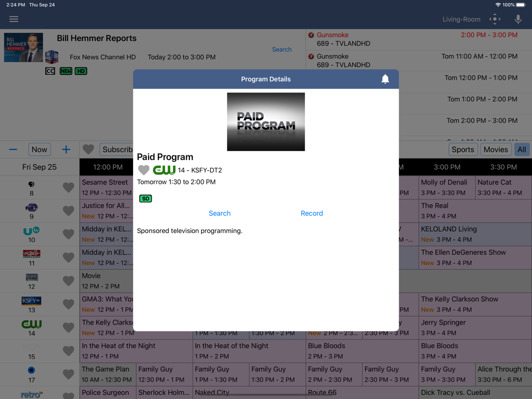Viewport: 532px width, 399px height.
Task: Select the Subscribed filter button
Action: (x=117, y=149)
